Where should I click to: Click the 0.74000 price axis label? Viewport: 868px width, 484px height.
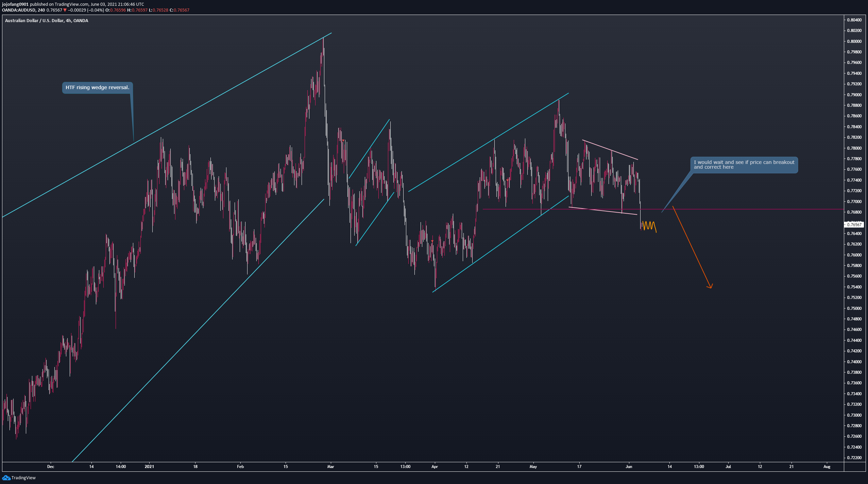pyautogui.click(x=854, y=362)
